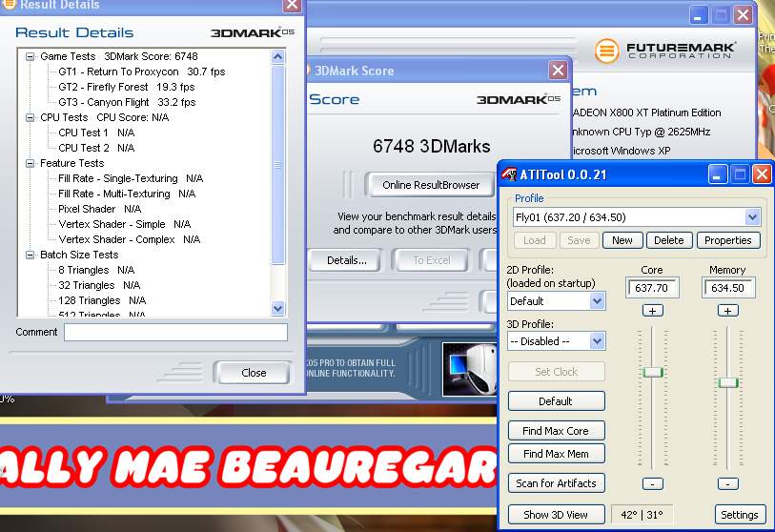This screenshot has height=532, width=775.
Task: Click the result list scroll up arrow
Action: coord(277,57)
